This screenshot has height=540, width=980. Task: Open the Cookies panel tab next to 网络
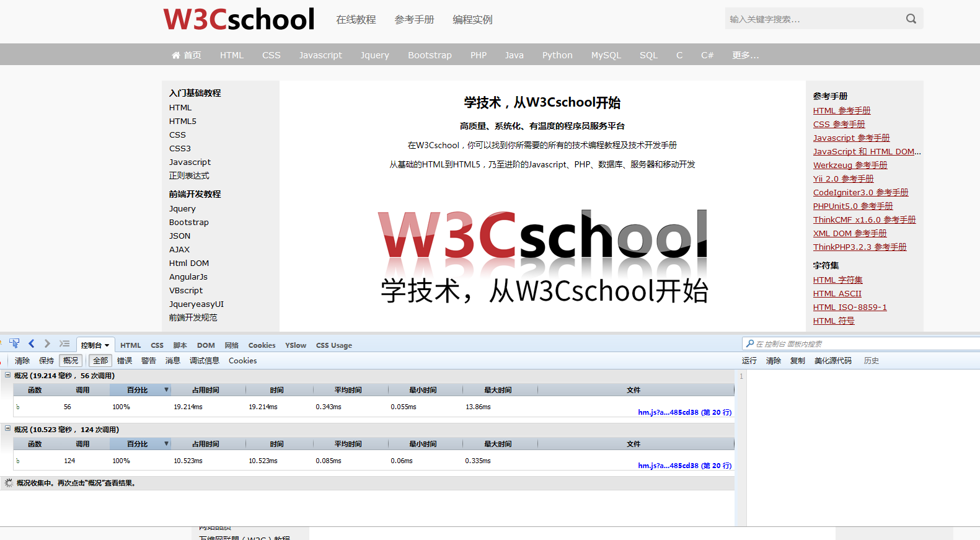262,345
